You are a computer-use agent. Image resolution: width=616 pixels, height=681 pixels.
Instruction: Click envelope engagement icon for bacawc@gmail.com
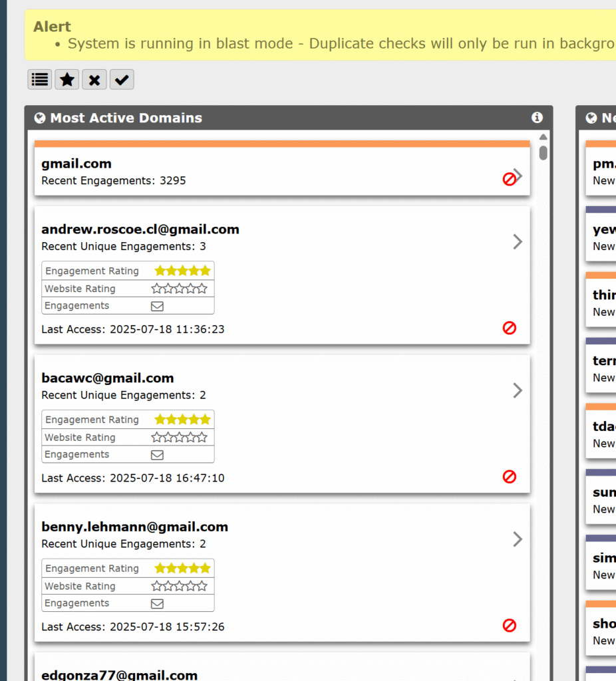click(157, 455)
